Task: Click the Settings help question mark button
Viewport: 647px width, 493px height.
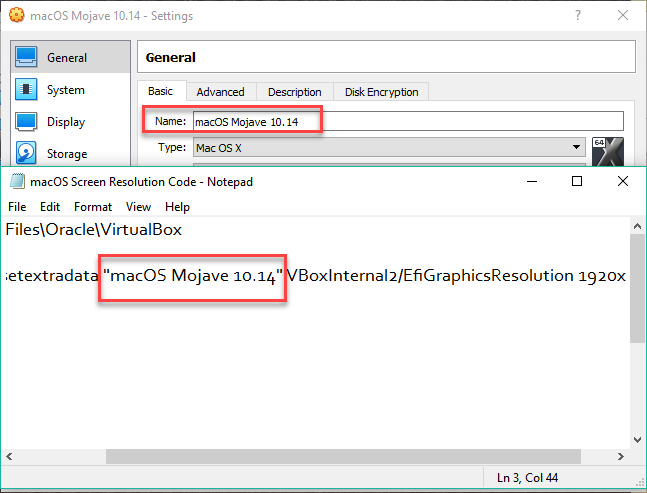Action: 577,16
